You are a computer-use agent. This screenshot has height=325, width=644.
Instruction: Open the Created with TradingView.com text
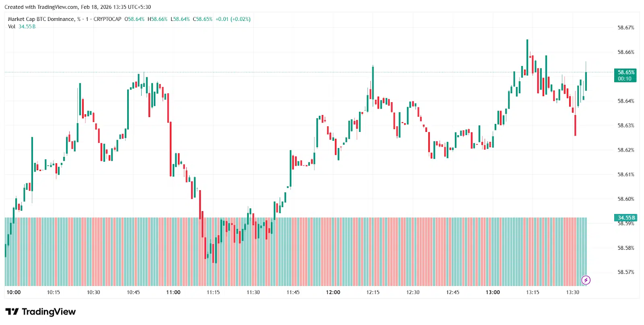77,7
